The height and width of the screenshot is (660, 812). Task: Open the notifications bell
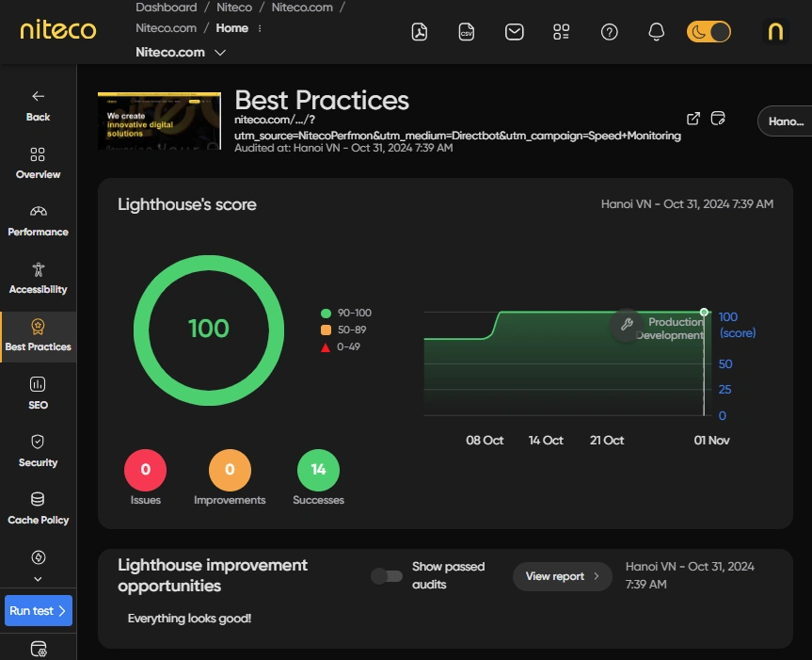[656, 32]
